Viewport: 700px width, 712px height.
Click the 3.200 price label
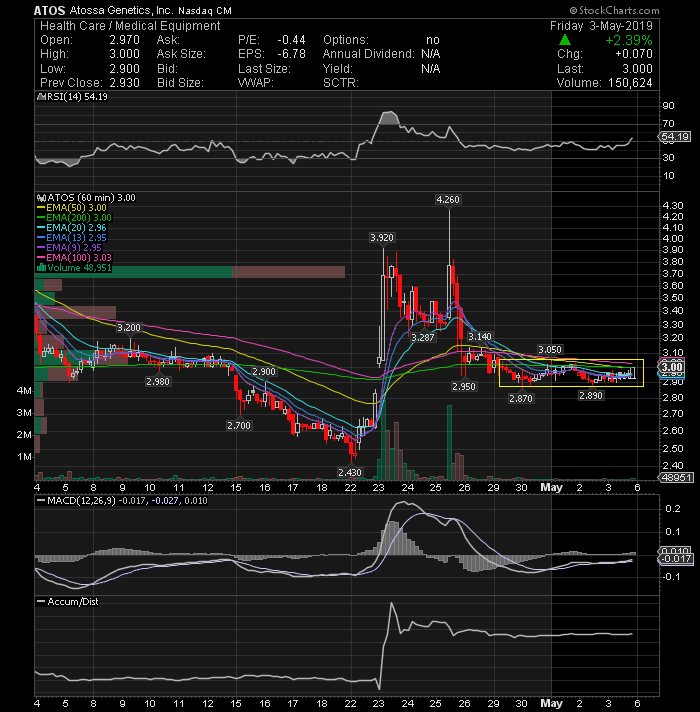[x=129, y=328]
